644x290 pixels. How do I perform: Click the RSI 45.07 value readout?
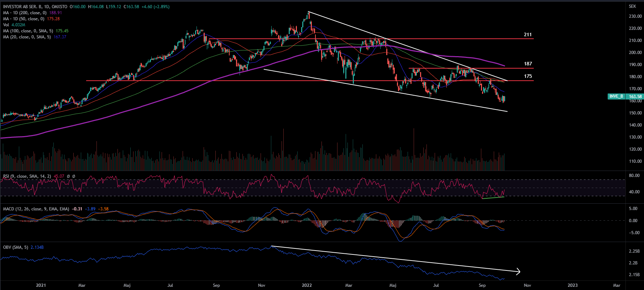(x=59, y=176)
